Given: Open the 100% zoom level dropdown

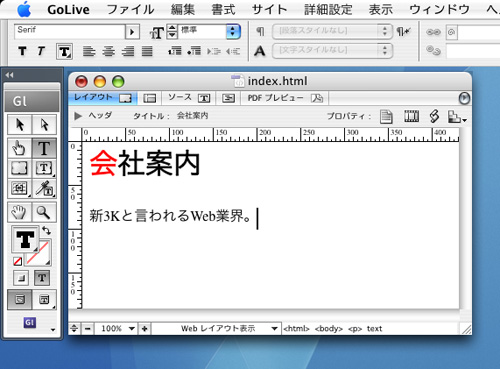Looking at the screenshot, I should (115, 329).
